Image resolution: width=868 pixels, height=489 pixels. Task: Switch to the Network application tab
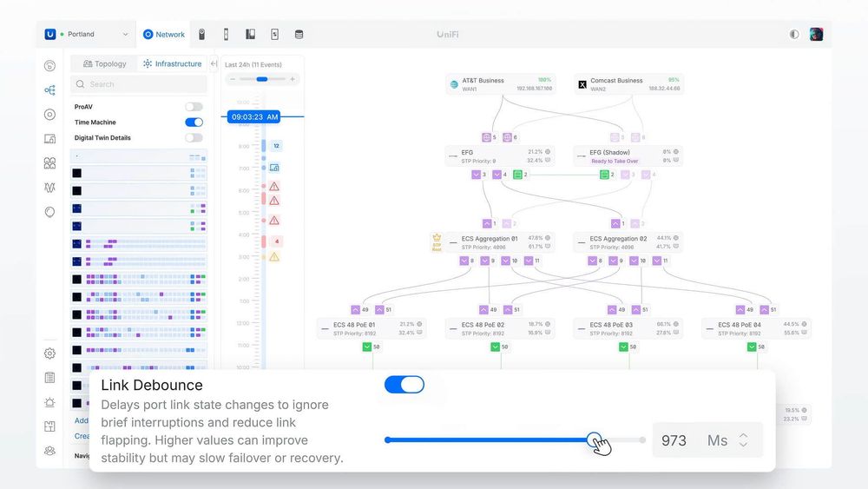pyautogui.click(x=164, y=35)
